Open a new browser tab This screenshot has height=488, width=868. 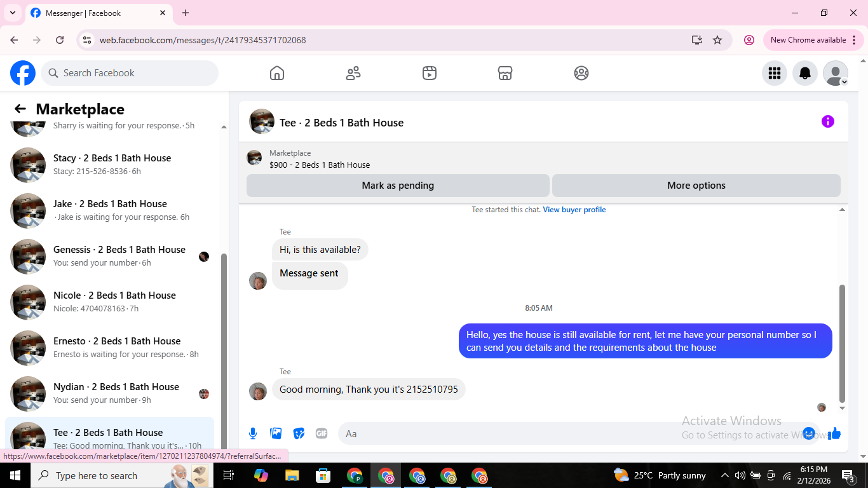[186, 13]
